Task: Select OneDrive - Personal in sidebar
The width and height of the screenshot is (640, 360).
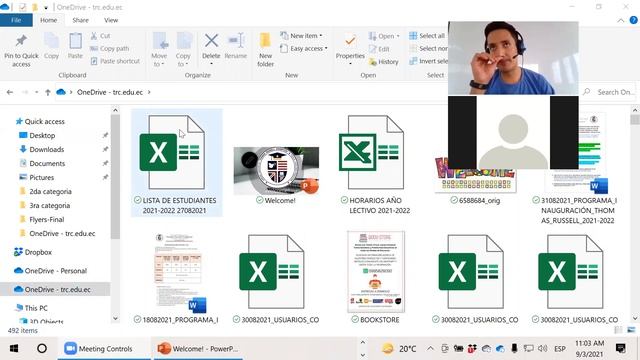Action: 56,271
